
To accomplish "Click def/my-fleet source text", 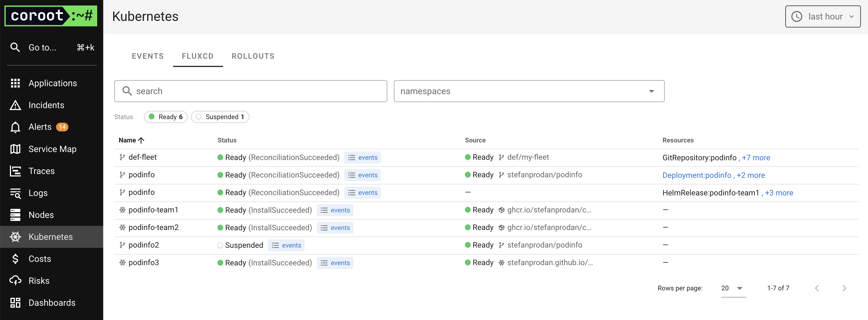I will tap(528, 157).
